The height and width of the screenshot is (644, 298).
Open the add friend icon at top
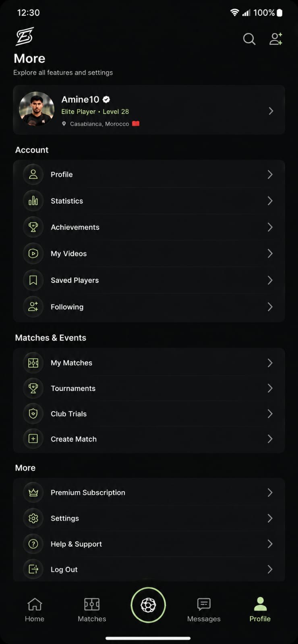click(x=276, y=39)
